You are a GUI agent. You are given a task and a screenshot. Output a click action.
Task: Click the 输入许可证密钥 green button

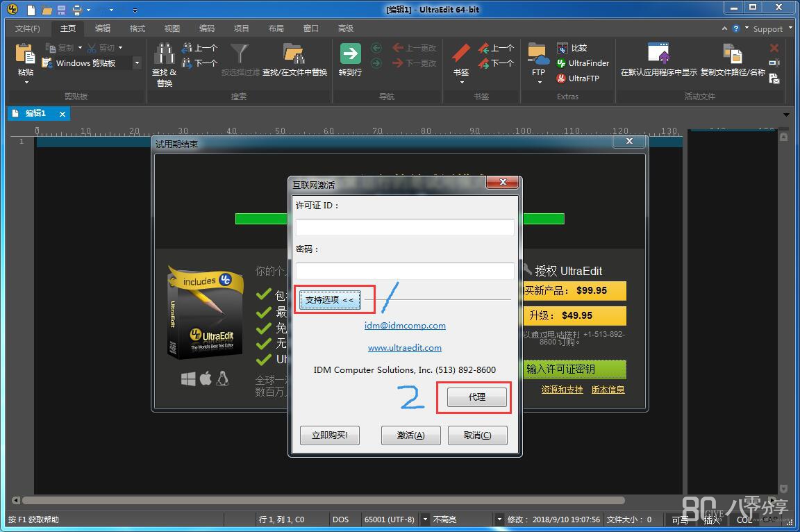click(574, 369)
